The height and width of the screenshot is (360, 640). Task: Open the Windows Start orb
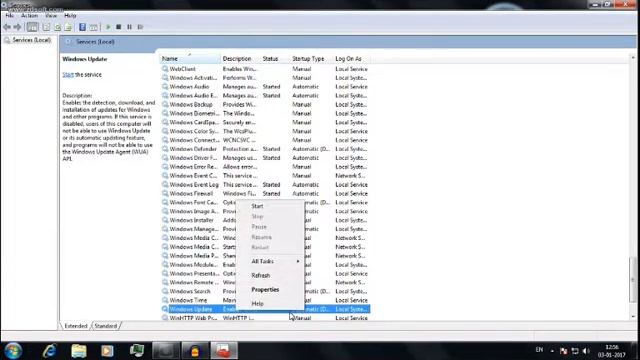(x=13, y=351)
